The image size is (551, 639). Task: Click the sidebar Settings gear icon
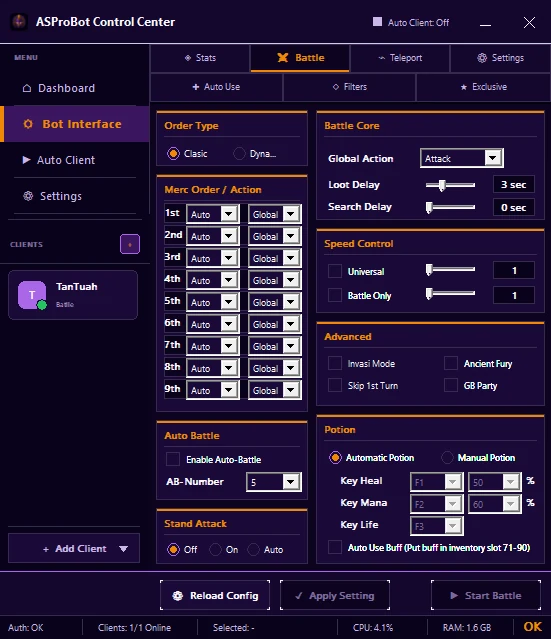click(28, 196)
